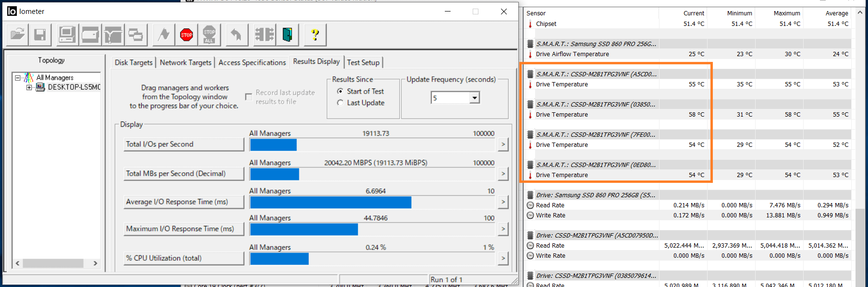
Task: Click arrow button beside Maximum I/O Response Time bar
Action: click(x=503, y=229)
